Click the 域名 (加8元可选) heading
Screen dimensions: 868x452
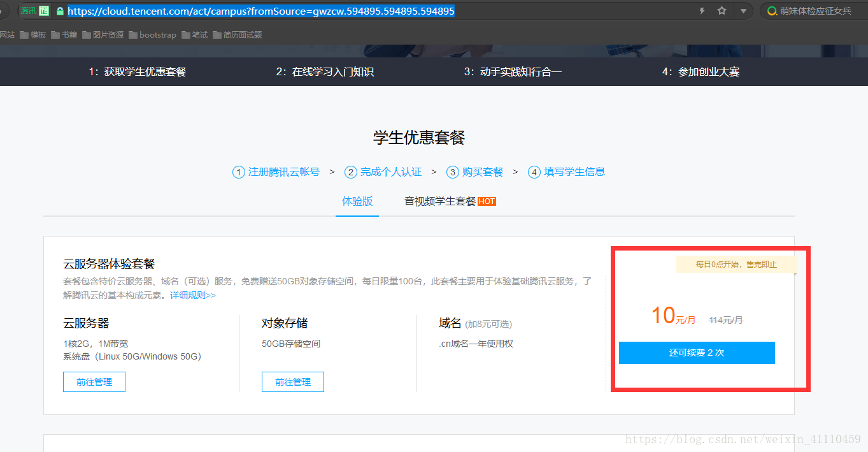pos(475,324)
